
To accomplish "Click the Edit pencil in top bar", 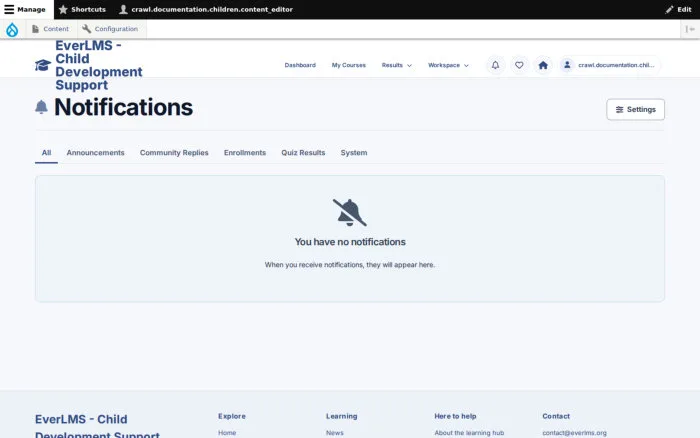I will (678, 9).
